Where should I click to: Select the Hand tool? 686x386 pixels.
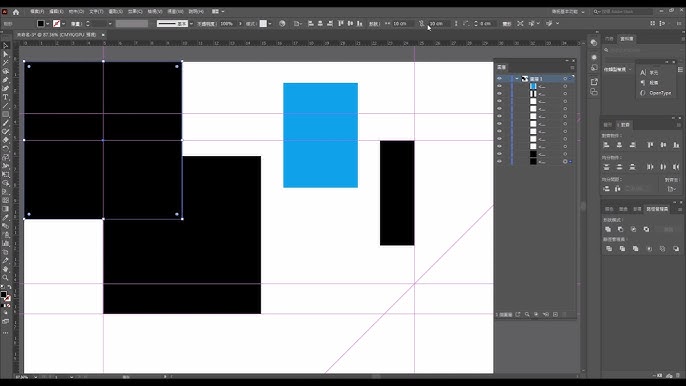coord(6,269)
